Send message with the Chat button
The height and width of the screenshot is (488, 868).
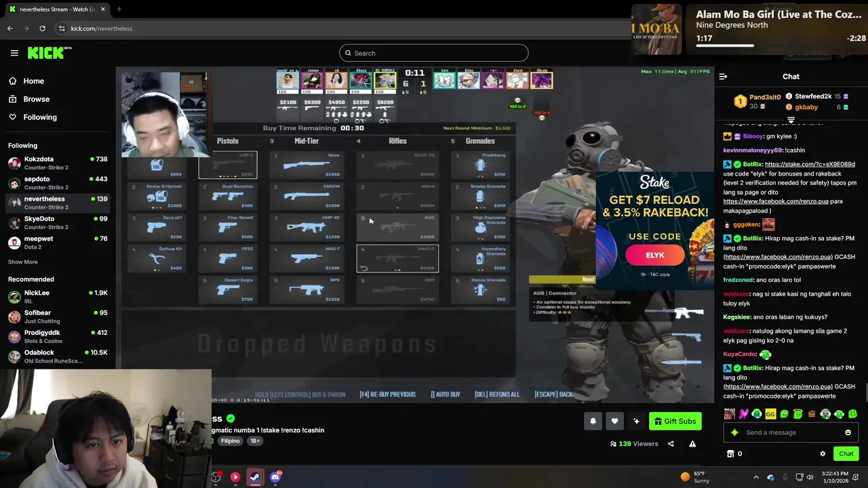tap(846, 453)
